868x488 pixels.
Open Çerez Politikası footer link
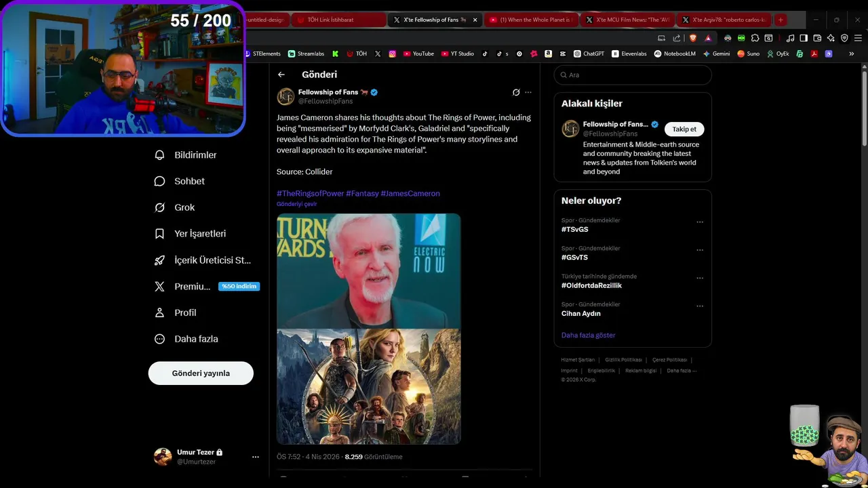tap(669, 360)
